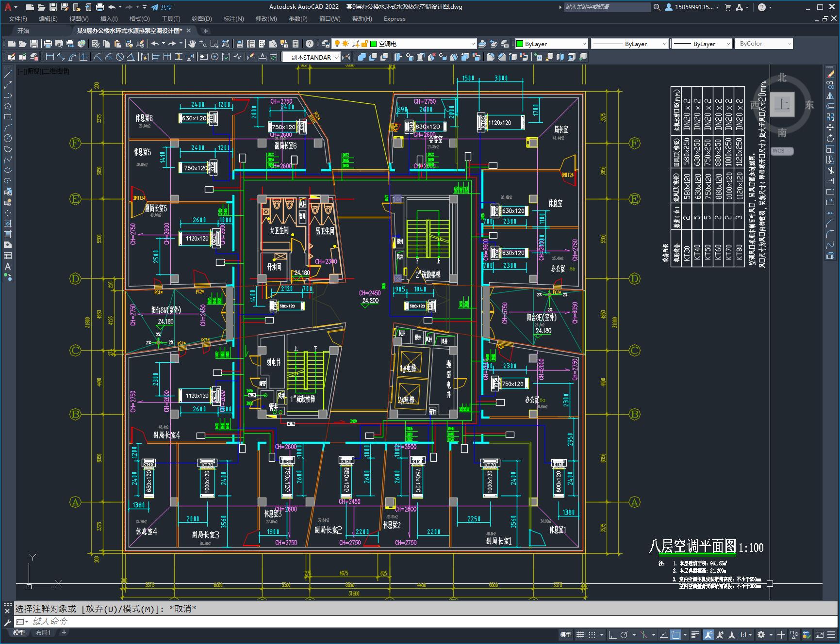
Task: Open the lineweight control ByLayer dropdown
Action: coord(702,44)
